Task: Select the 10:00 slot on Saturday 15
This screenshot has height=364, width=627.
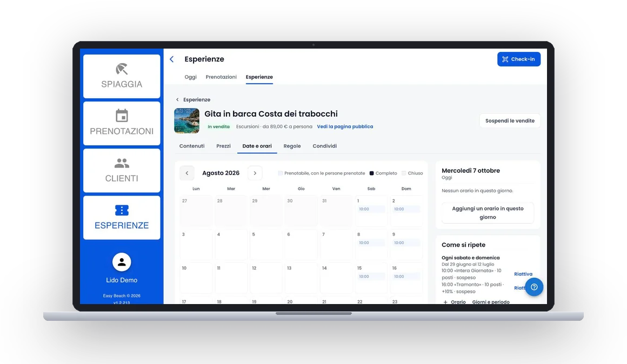Action: pos(371,277)
